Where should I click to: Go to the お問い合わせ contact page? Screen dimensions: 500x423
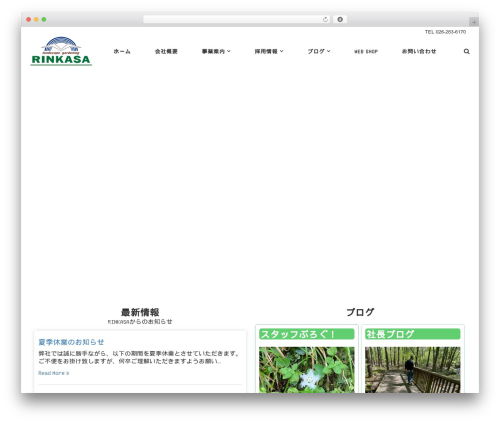419,51
